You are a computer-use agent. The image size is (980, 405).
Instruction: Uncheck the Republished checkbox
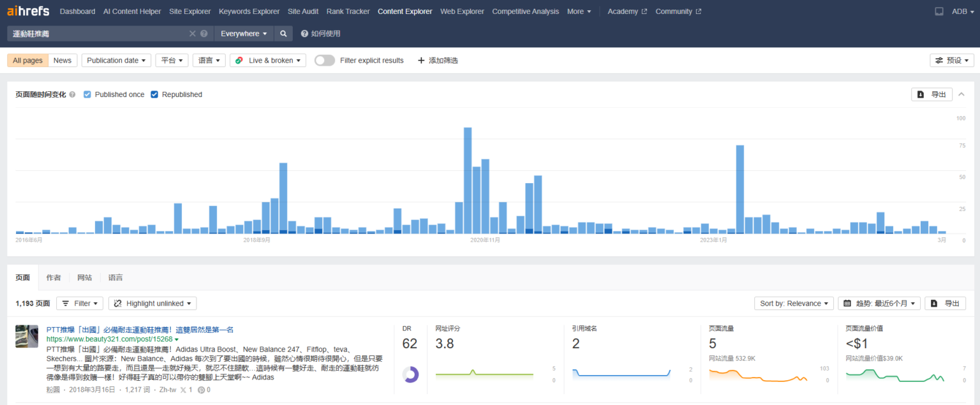tap(154, 94)
